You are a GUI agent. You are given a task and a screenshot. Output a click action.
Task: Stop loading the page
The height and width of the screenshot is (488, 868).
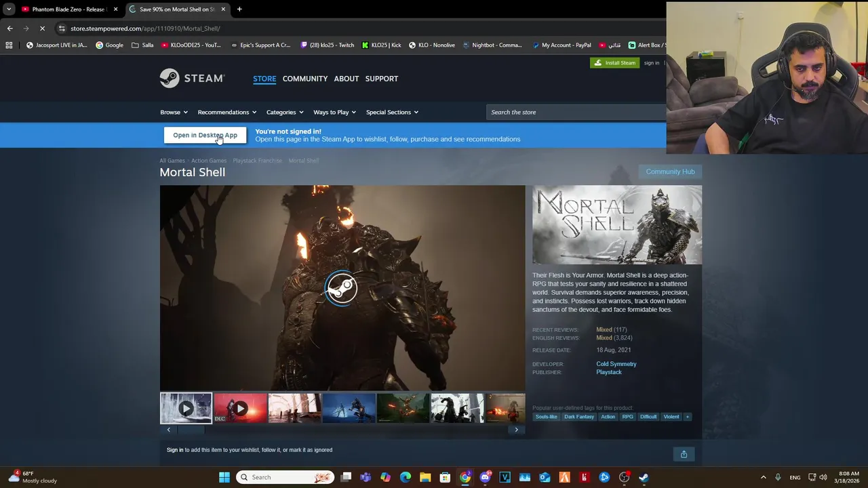42,28
